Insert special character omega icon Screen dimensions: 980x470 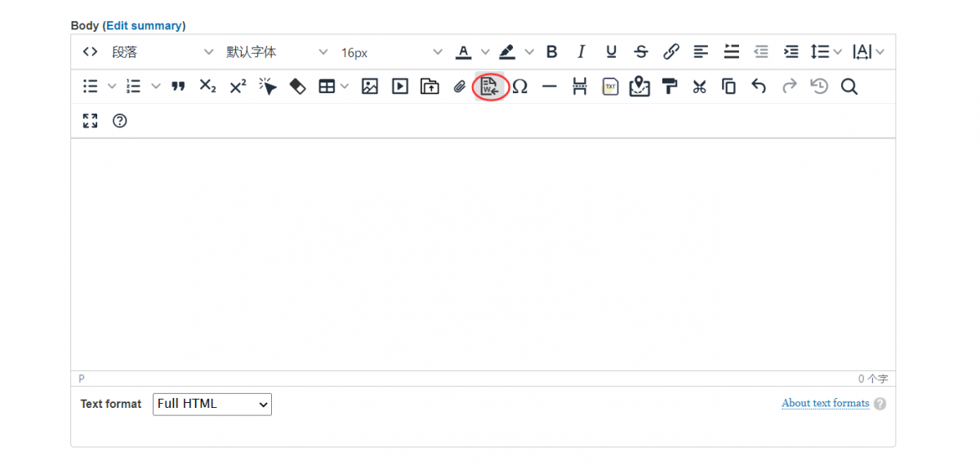[x=519, y=87]
